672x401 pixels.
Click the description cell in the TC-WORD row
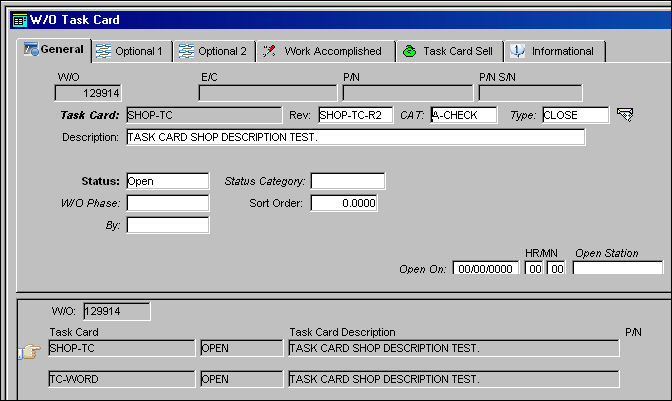454,379
